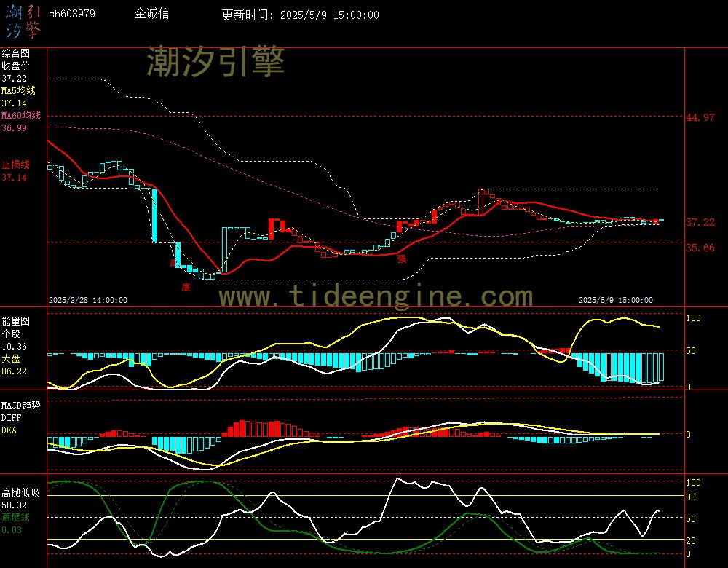Select the MA60均线 legend label
728x568 pixels.
click(21, 115)
